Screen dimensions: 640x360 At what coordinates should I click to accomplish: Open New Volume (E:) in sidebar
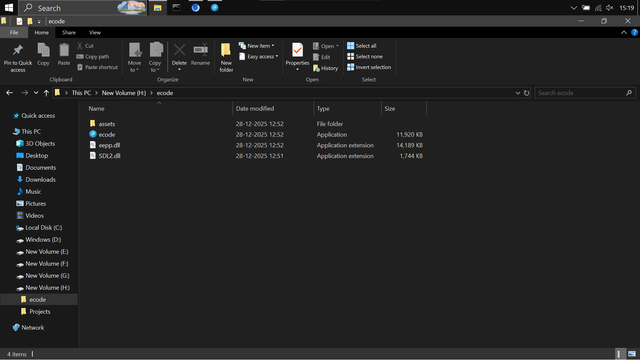point(47,251)
